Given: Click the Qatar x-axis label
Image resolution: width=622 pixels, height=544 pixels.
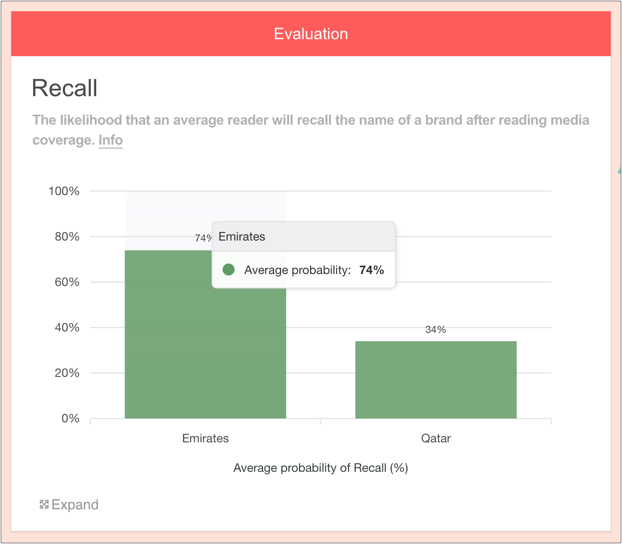Looking at the screenshot, I should (x=436, y=438).
